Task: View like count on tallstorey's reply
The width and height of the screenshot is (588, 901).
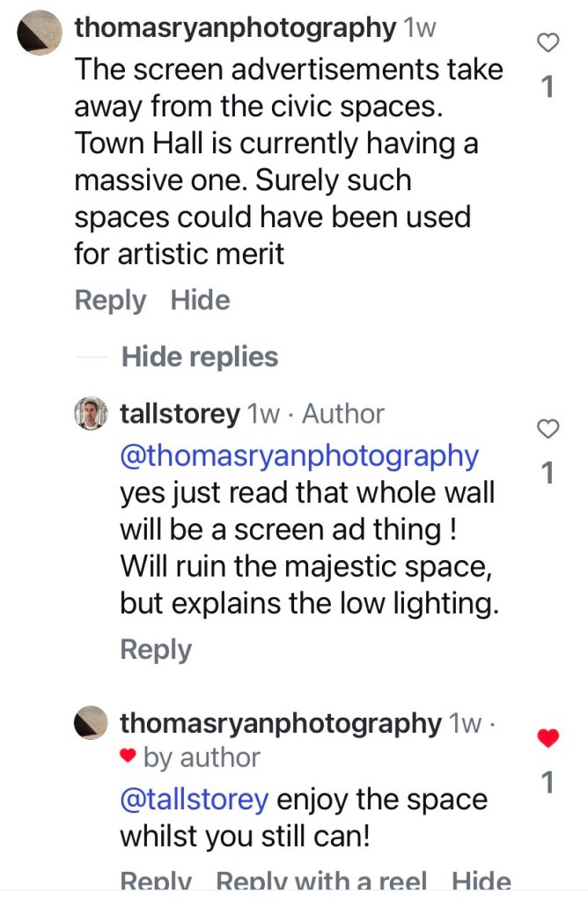Action: click(548, 474)
